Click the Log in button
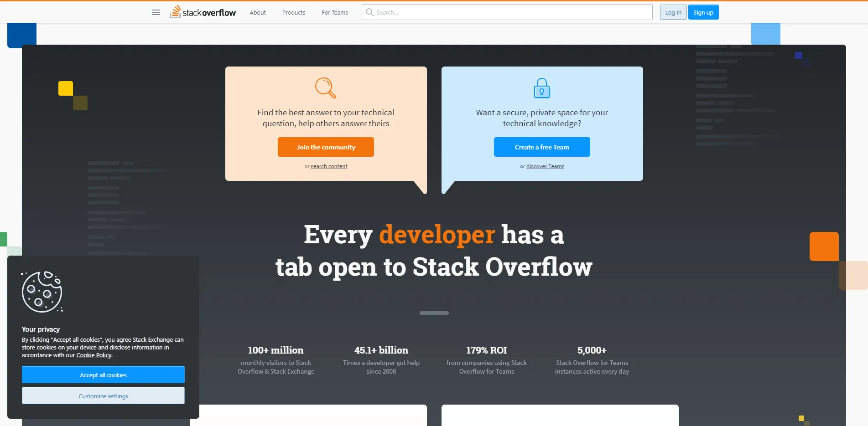The height and width of the screenshot is (426, 868). tap(673, 12)
